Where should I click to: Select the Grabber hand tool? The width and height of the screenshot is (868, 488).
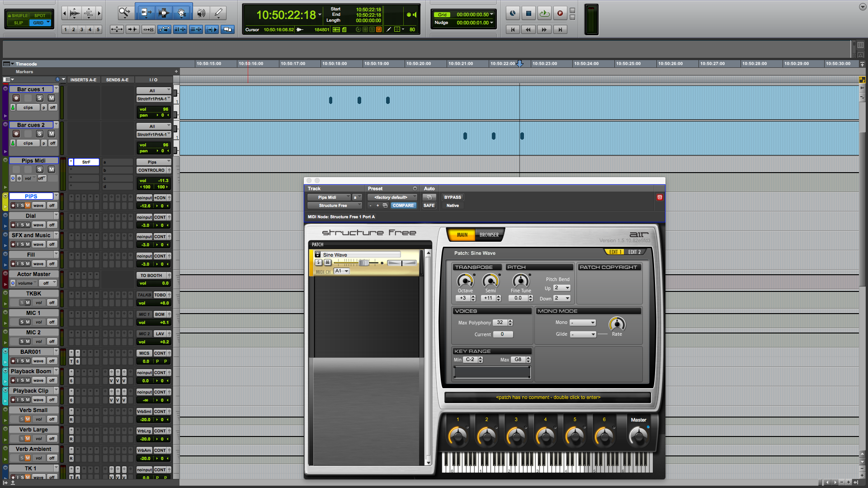[182, 13]
